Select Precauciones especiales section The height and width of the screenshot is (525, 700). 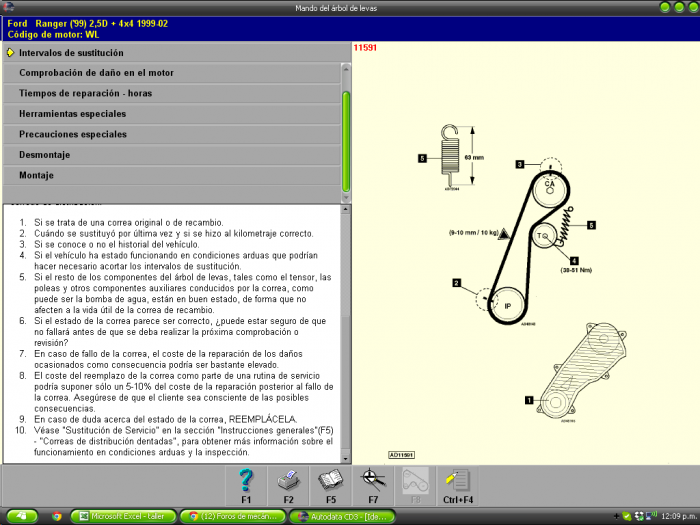[x=172, y=134]
